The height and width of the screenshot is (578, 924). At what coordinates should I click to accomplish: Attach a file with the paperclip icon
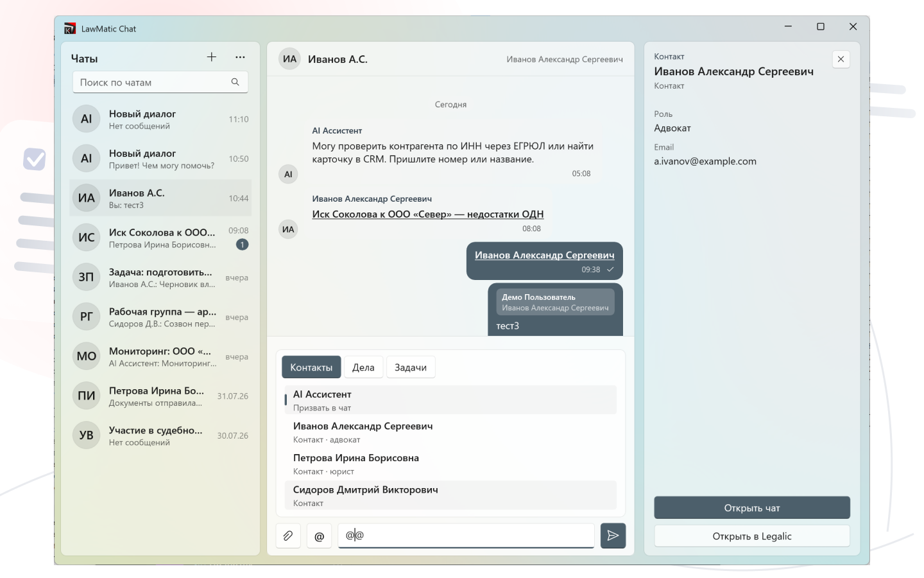[x=288, y=536]
